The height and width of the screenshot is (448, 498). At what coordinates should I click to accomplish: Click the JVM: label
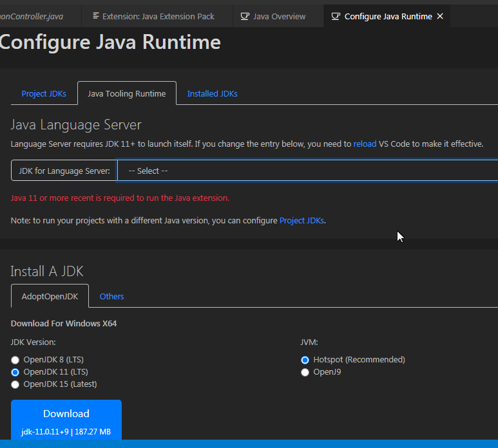(309, 342)
